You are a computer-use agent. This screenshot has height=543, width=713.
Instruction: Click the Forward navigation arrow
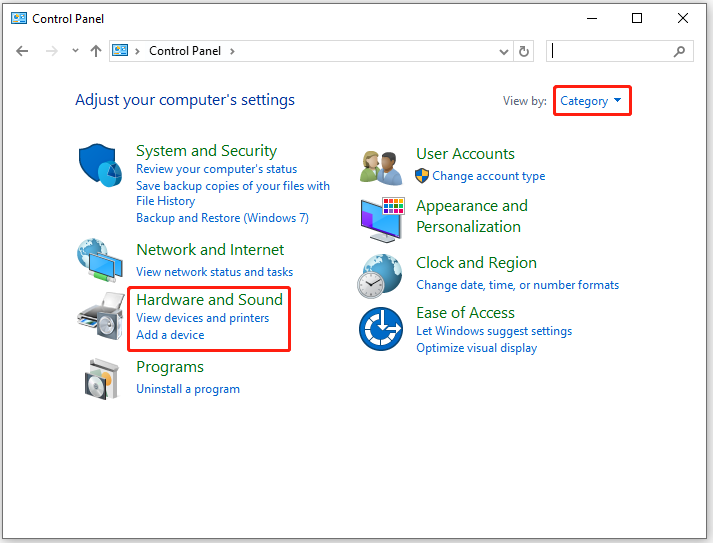(x=52, y=51)
